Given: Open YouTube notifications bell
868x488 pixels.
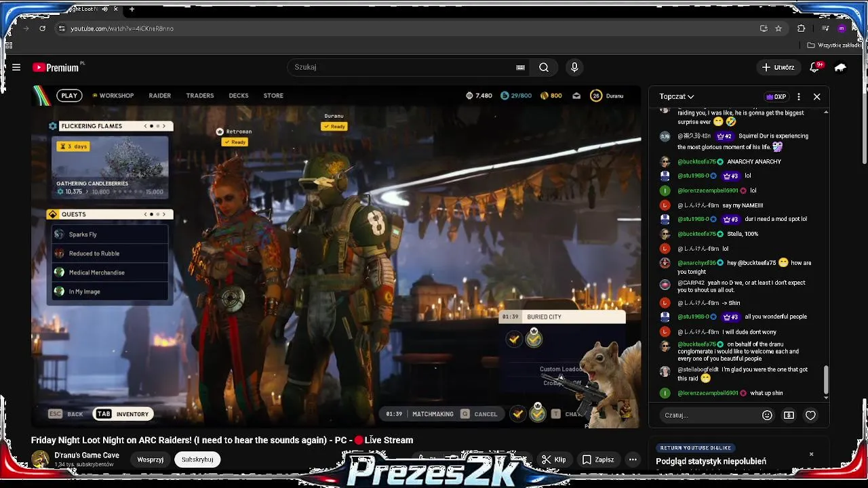Looking at the screenshot, I should point(815,67).
